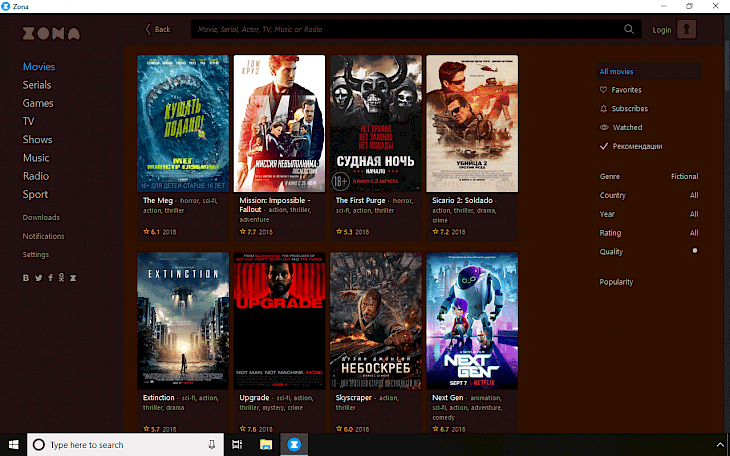Open the Sport section
Image resolution: width=730 pixels, height=456 pixels.
[35, 194]
